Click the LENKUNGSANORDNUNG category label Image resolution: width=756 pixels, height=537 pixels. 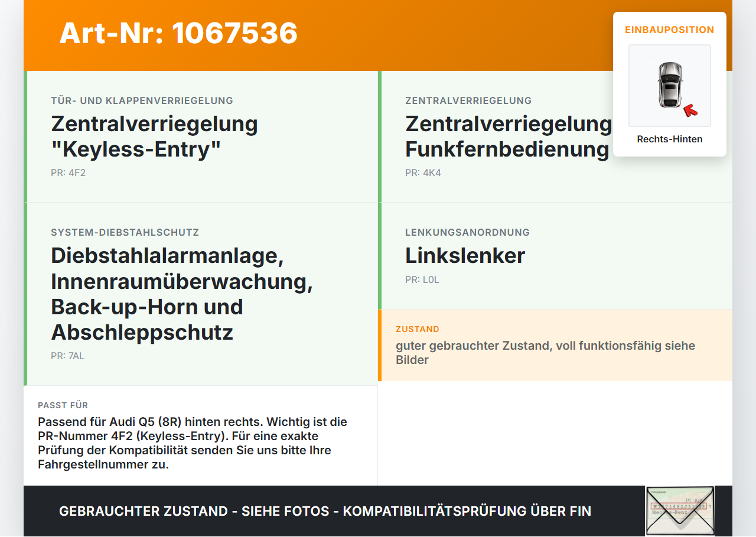coord(468,232)
